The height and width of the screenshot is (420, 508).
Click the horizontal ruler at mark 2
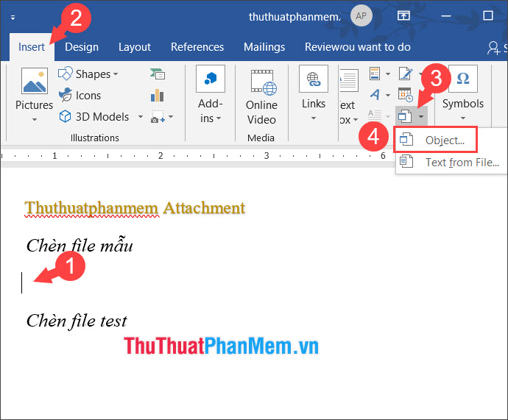click(x=160, y=156)
